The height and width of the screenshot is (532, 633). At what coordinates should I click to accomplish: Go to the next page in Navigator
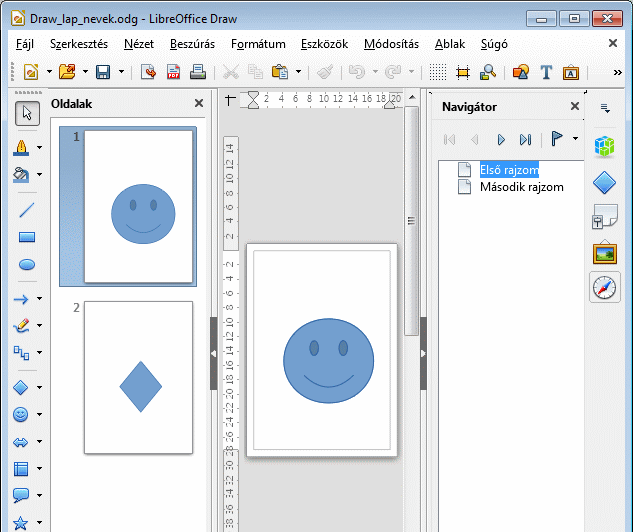501,140
